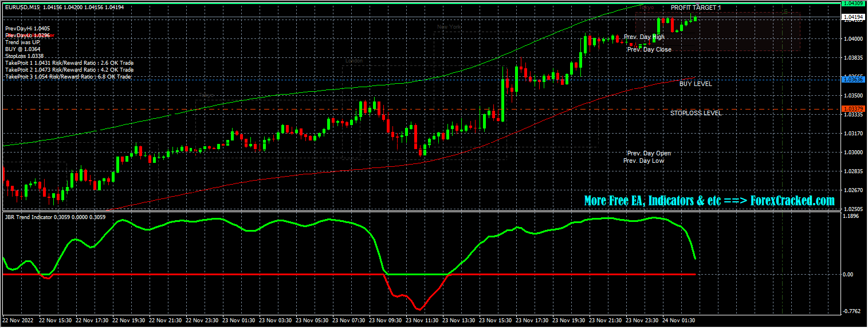Viewport: 868px width, 328px height.
Task: Click the -0.7762 indicator scale value
Action: click(x=852, y=311)
